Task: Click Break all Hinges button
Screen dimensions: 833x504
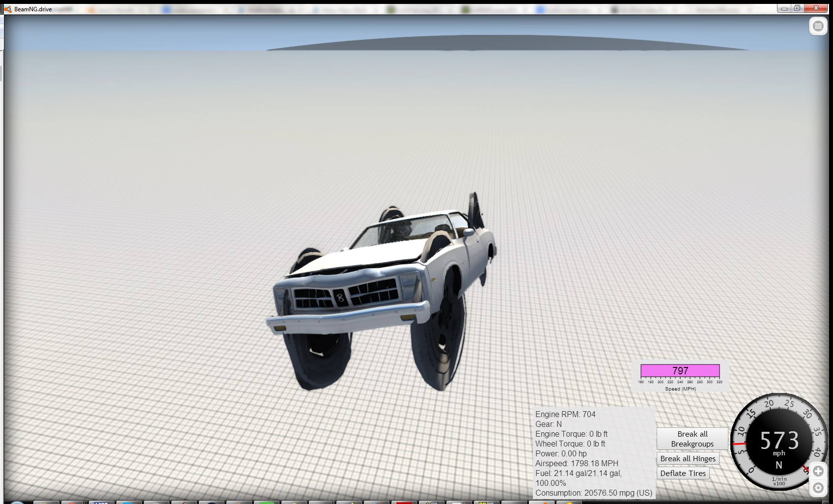Action: click(688, 458)
